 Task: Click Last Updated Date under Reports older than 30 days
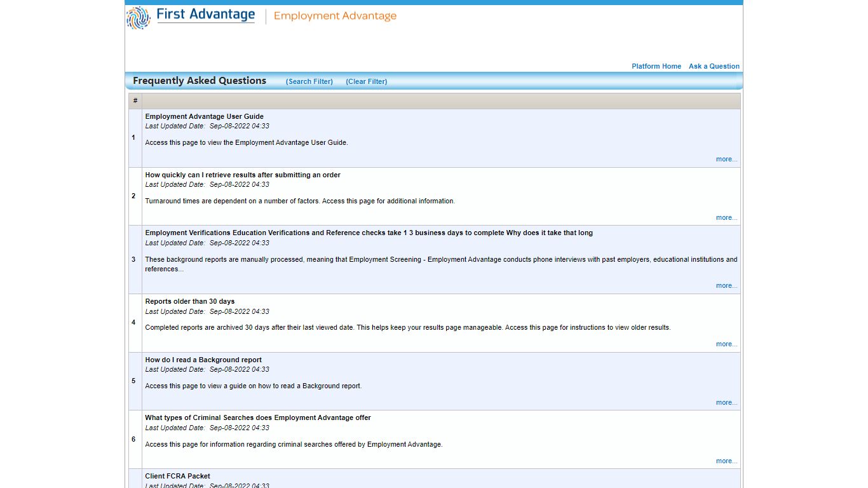207,311
